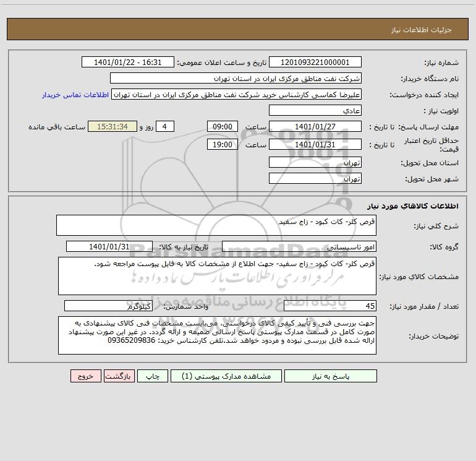Click the goods need date field 1401/01/31

(x=109, y=246)
